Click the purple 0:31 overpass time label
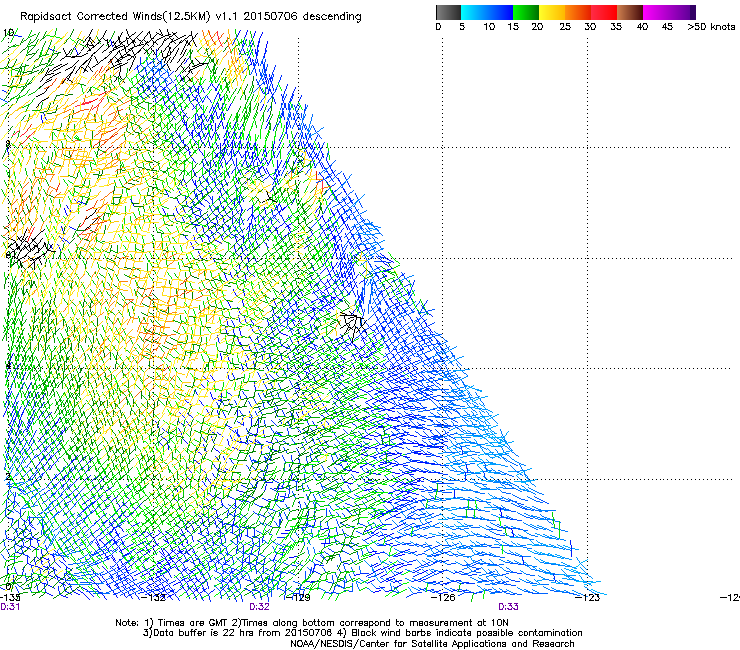The height and width of the screenshot is (650, 740). (10, 607)
